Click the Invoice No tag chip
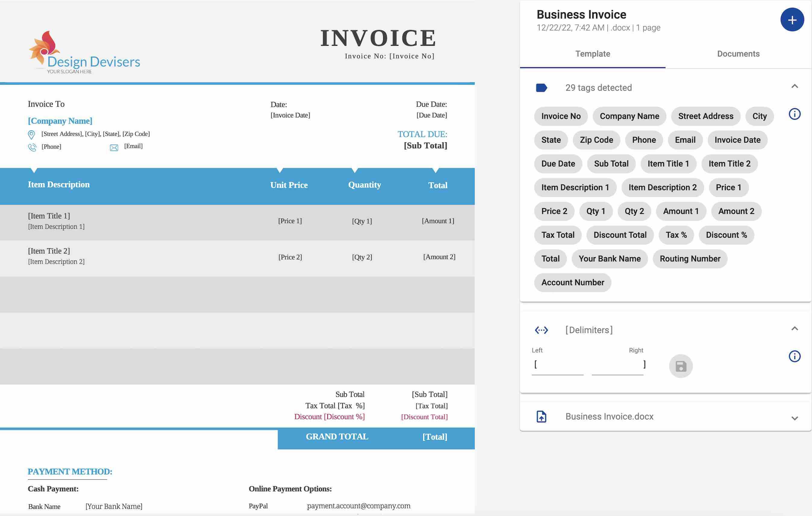This screenshot has width=812, height=516. [x=561, y=116]
